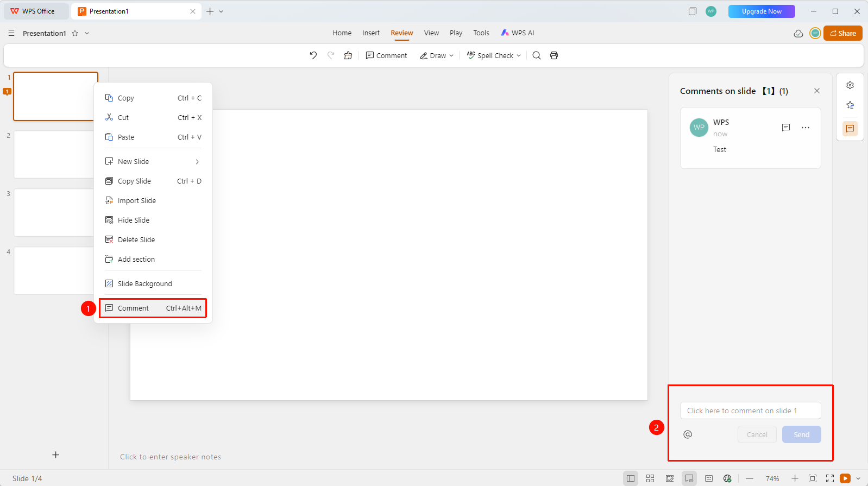This screenshot has height=486, width=868.
Task: Click the Print icon in toolbar
Action: pyautogui.click(x=554, y=55)
